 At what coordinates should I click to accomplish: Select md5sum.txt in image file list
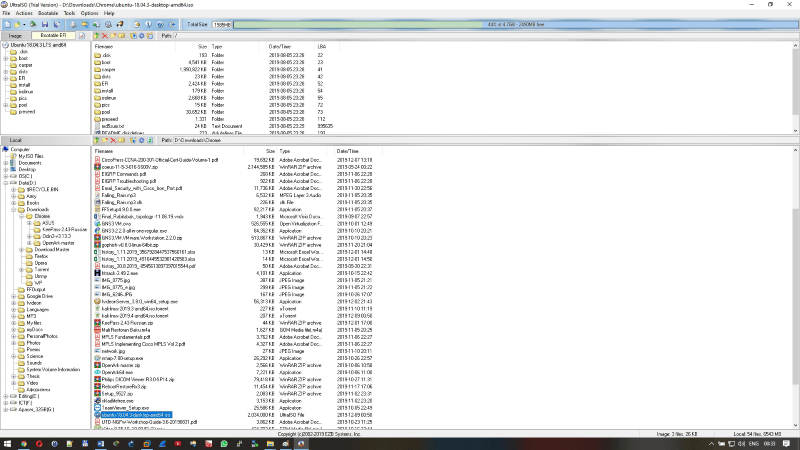(x=112, y=126)
